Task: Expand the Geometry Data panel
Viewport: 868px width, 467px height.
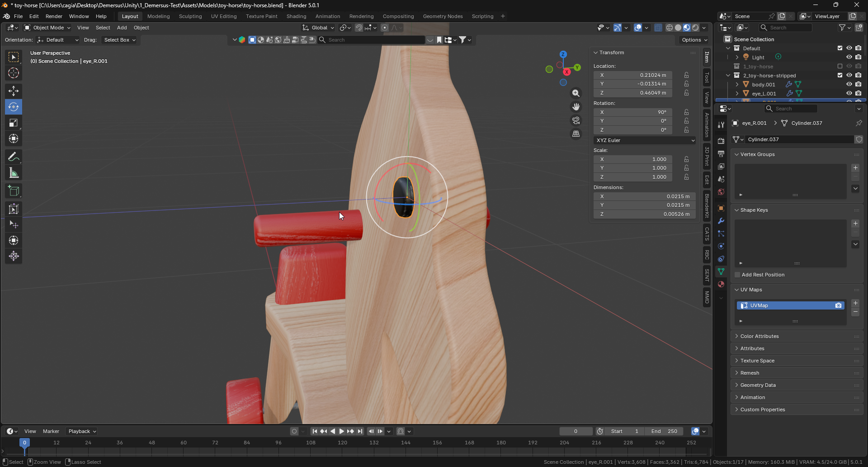Action: [x=797, y=385]
